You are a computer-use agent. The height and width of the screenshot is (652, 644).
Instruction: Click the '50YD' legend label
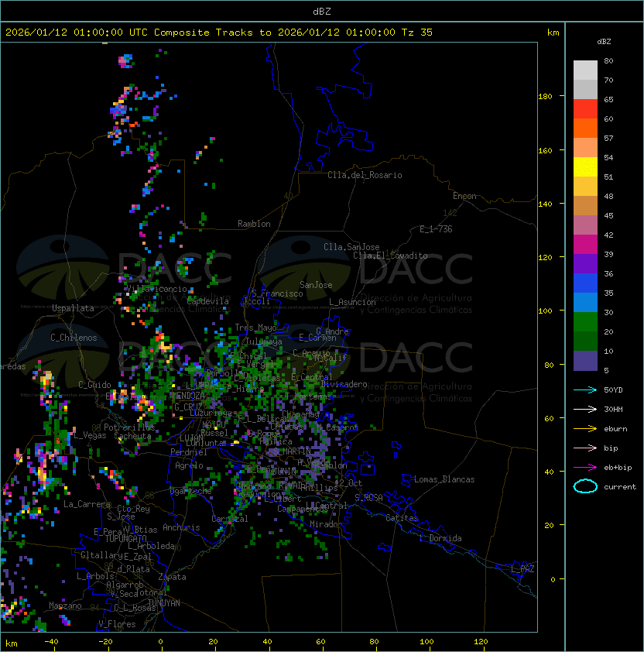(x=613, y=389)
